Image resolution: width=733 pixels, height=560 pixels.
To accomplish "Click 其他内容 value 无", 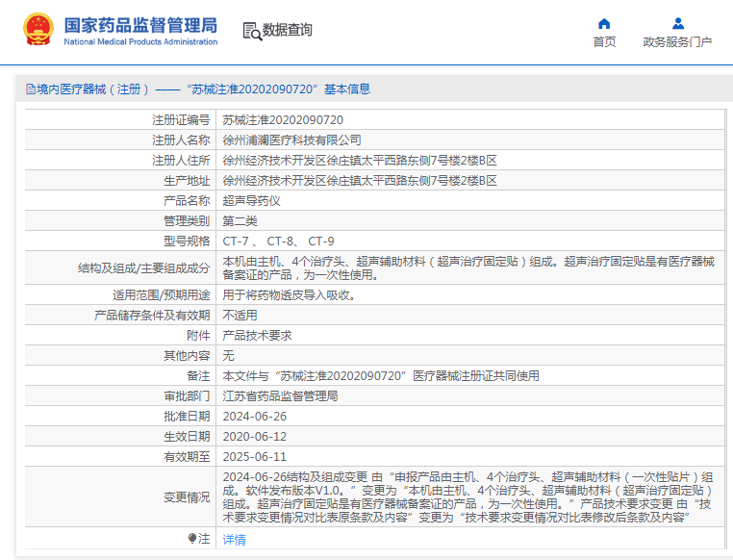I will (228, 355).
